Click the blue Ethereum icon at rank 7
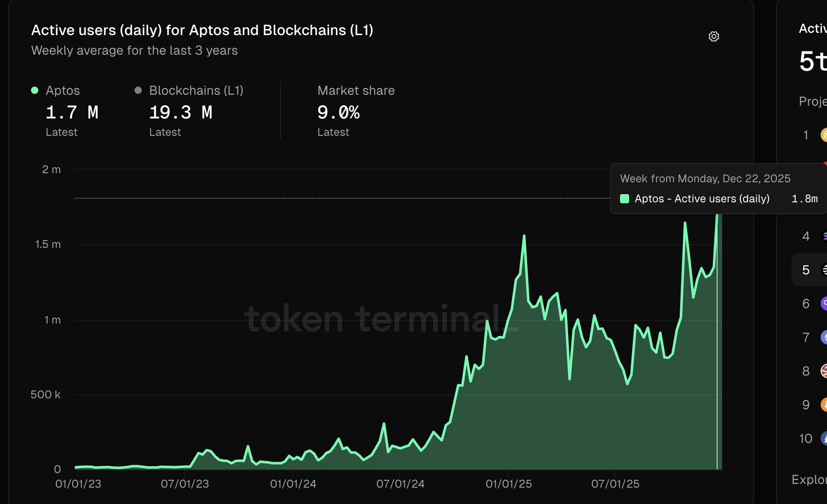Viewport: 827px width, 504px height. tap(824, 337)
